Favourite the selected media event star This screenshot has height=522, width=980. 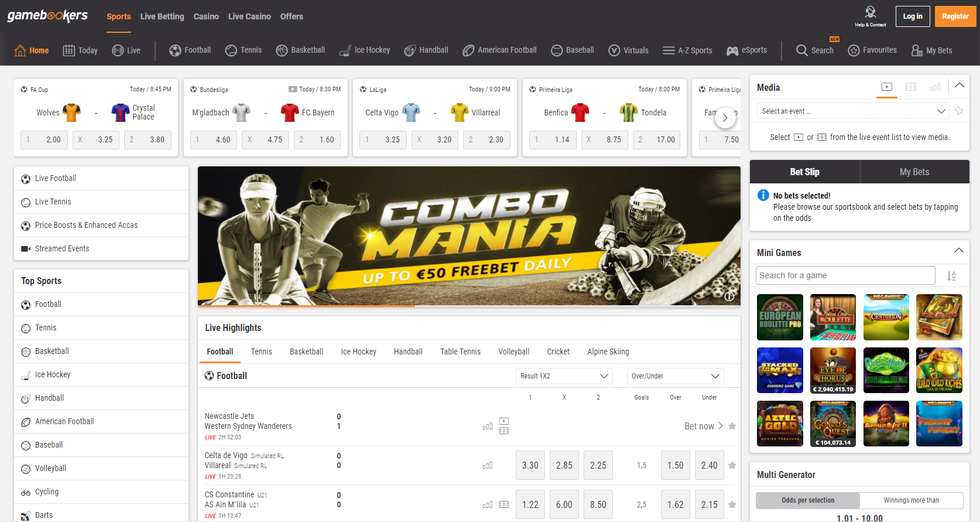tap(959, 111)
